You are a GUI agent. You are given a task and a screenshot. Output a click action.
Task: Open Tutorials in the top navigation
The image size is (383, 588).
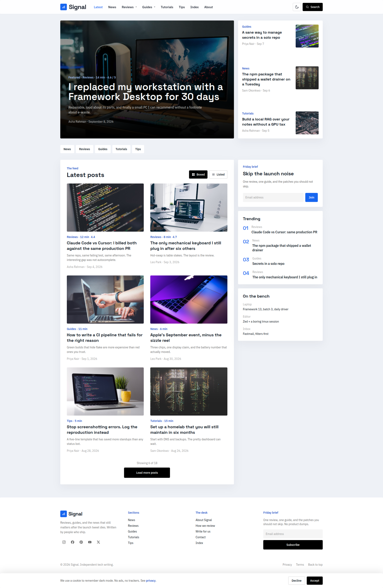coord(167,7)
